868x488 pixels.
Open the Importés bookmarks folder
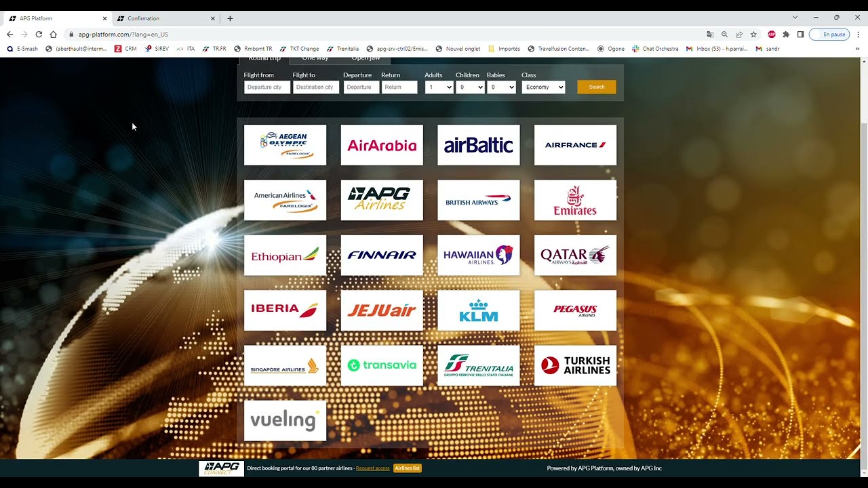click(x=504, y=49)
